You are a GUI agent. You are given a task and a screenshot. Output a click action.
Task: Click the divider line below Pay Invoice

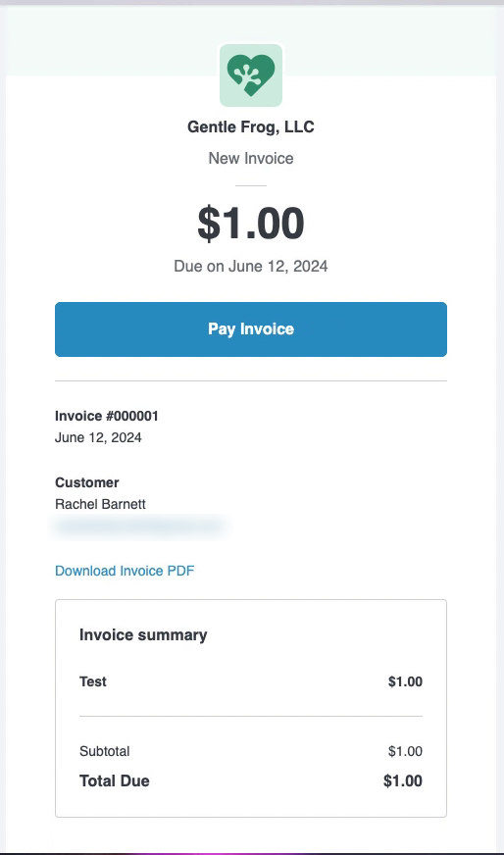pyautogui.click(x=251, y=380)
